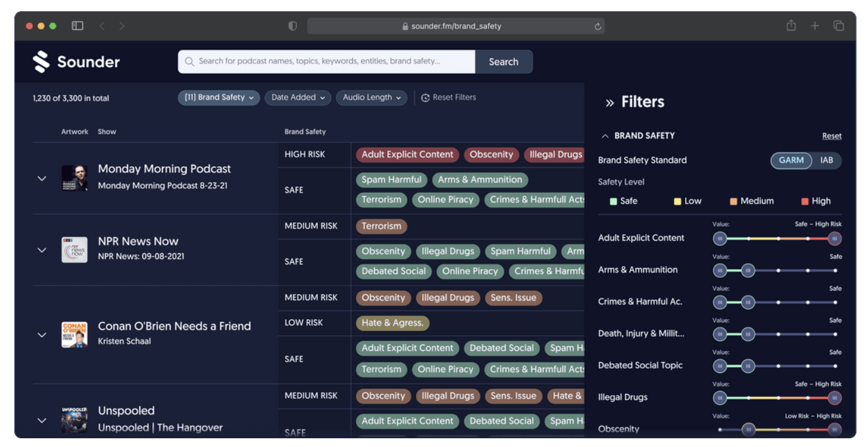Image resolution: width=868 pixels, height=447 pixels.
Task: Open a new tab with plus icon
Action: (815, 26)
